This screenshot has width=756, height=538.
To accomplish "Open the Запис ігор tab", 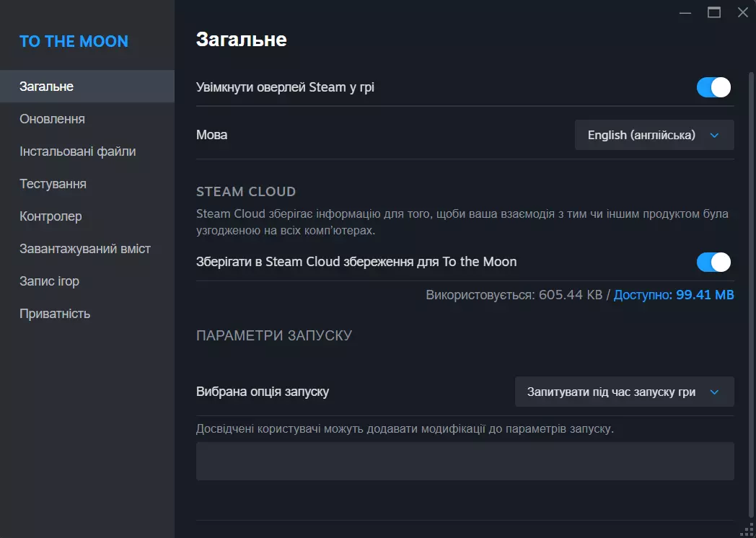I will click(49, 281).
